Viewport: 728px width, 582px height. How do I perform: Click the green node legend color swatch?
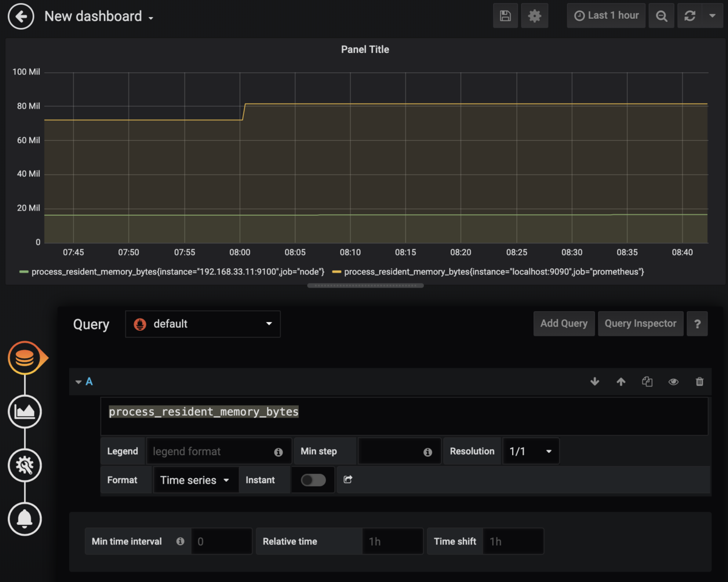click(x=24, y=272)
